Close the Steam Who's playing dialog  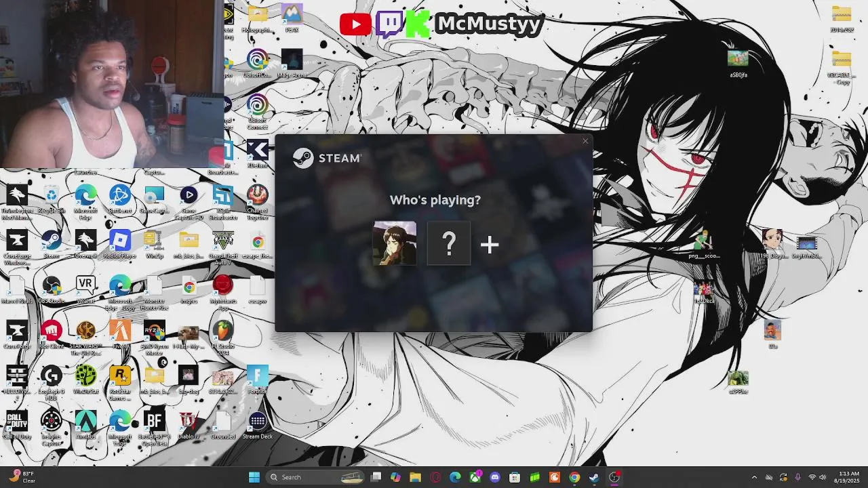pyautogui.click(x=585, y=141)
